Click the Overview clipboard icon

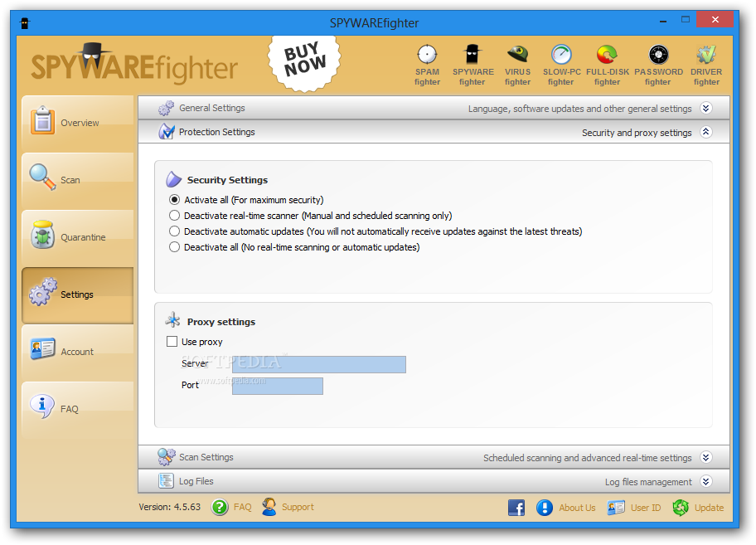click(x=42, y=120)
